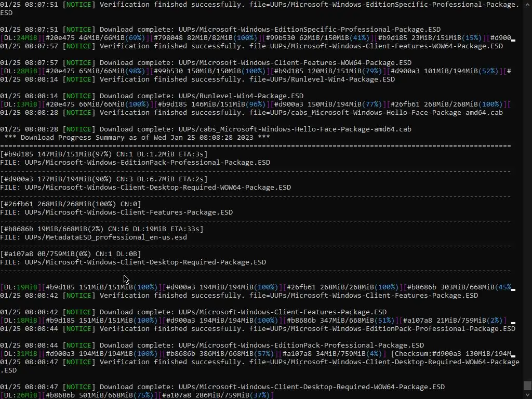532x399 pixels.
Task: Click 'FILE: UUPs/Microsoft-Windows-Client-Desktop-Required-Package.ESD' line
Action: pos(133,262)
